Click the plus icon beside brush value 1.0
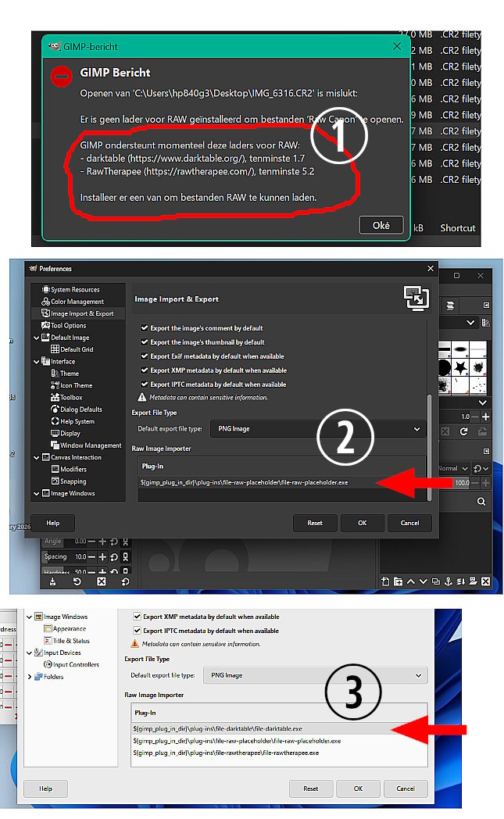Viewport: 504px width, 819px height. point(486,417)
